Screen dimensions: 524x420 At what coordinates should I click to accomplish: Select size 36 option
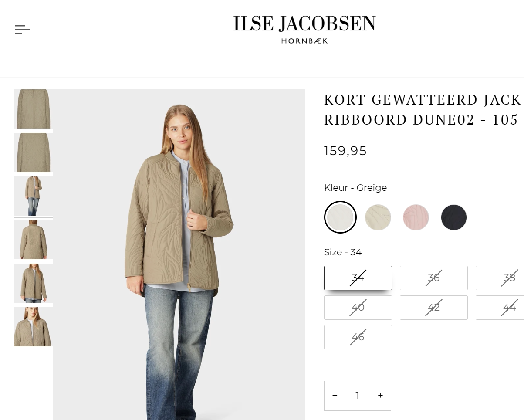[x=434, y=278]
